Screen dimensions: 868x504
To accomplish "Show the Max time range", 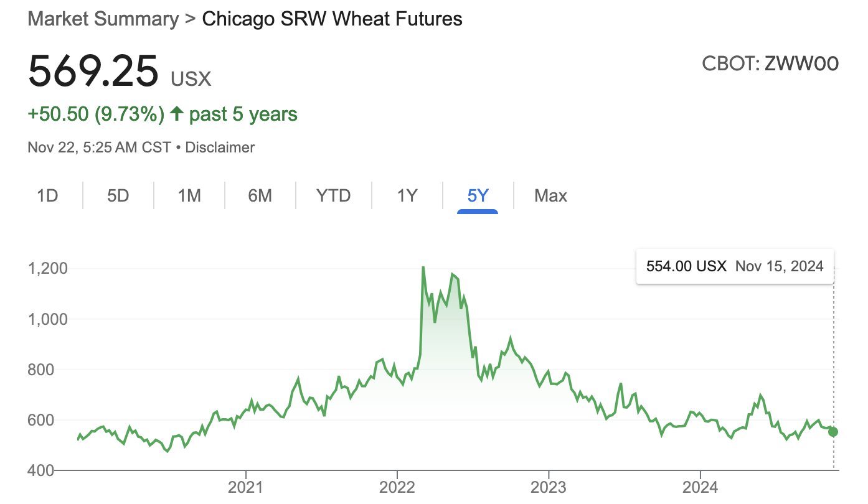I will (x=550, y=196).
